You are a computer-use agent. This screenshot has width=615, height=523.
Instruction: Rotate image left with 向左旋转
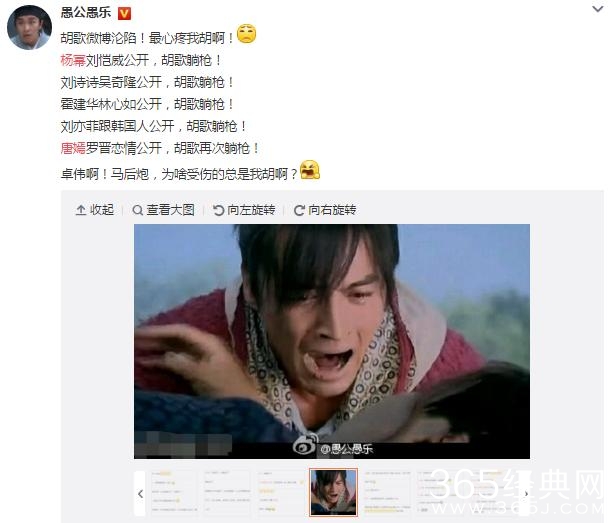click(244, 210)
